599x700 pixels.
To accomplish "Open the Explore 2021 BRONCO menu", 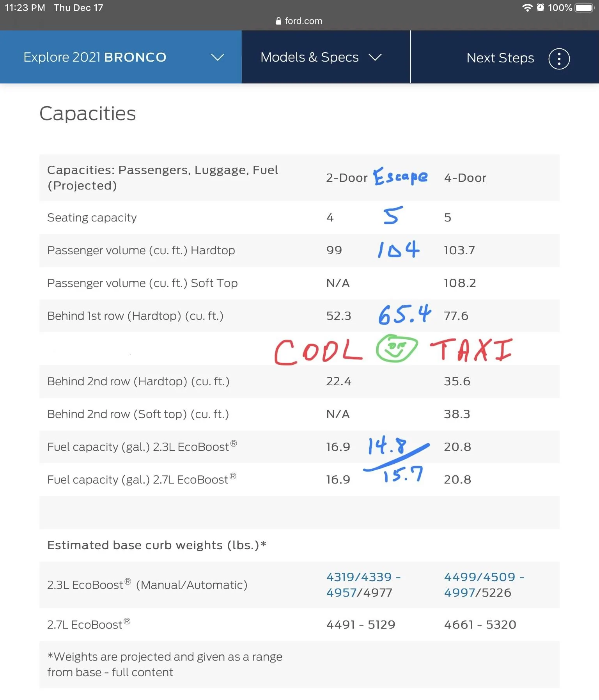I will click(x=121, y=57).
